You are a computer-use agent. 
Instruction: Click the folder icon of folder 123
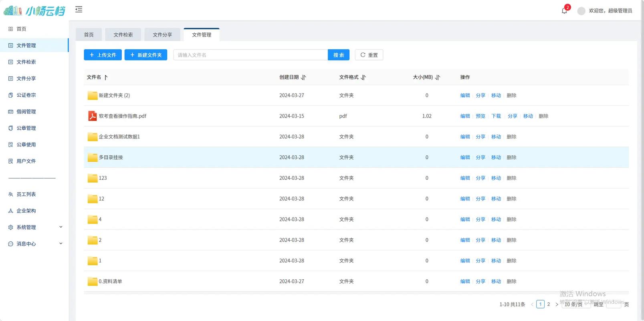[x=93, y=178]
